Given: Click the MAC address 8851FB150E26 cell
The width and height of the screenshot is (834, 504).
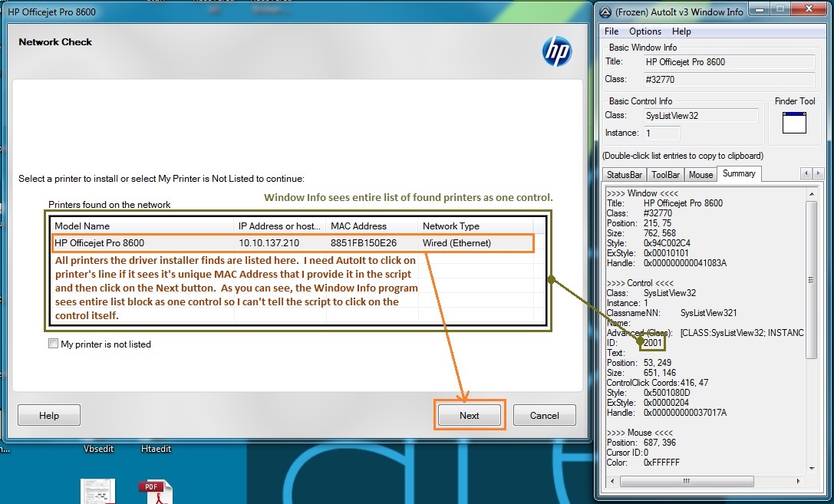Looking at the screenshot, I should (x=364, y=243).
